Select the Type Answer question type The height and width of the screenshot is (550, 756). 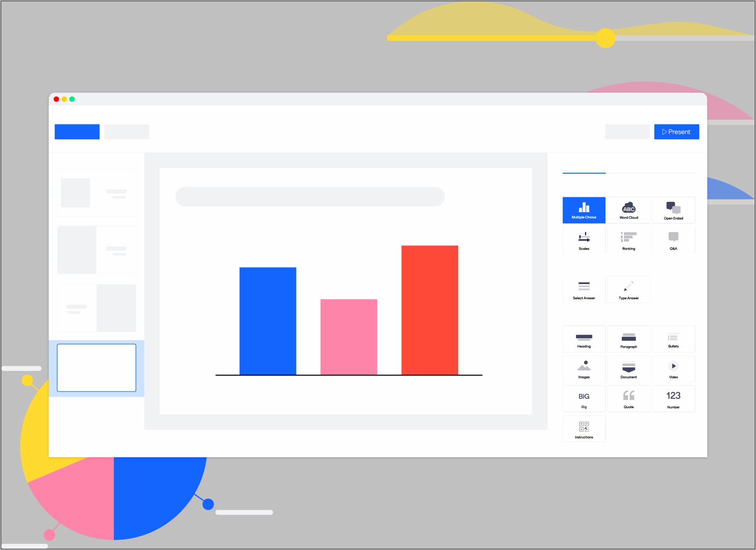pos(627,289)
